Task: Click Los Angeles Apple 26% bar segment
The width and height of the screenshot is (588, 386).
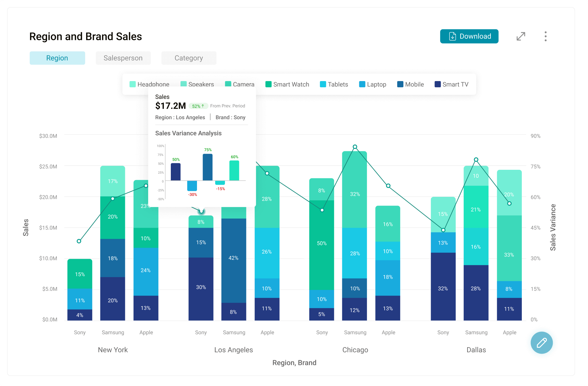Action: pos(267,253)
